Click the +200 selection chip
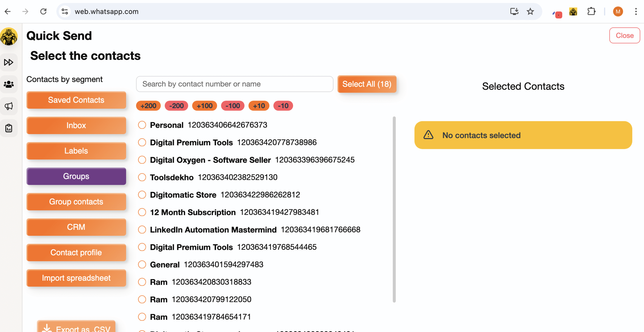The height and width of the screenshot is (332, 644). coord(148,106)
